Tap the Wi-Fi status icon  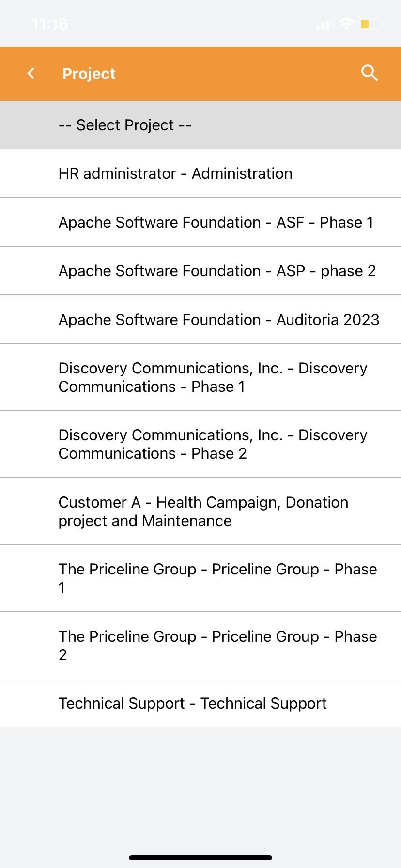[x=346, y=24]
